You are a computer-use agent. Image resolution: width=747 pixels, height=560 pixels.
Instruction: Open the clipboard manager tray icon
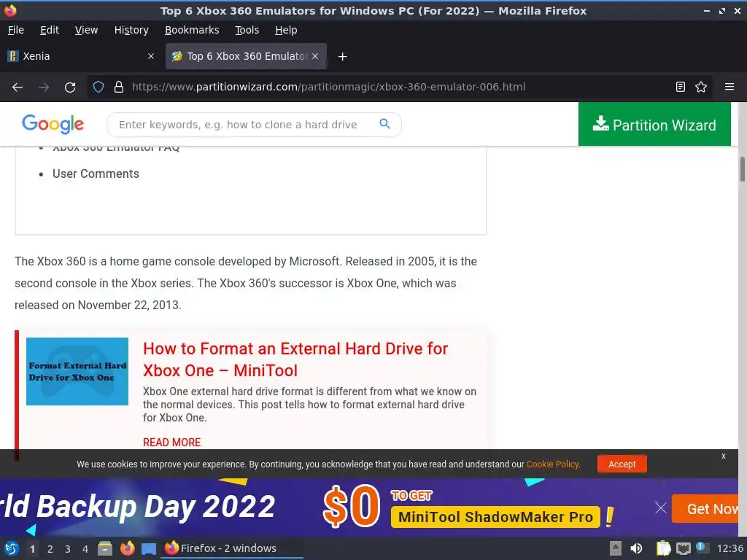coord(663,548)
